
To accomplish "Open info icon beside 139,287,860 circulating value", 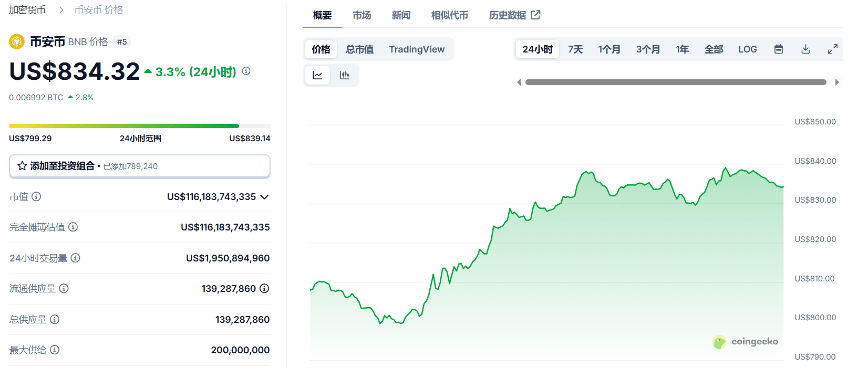I will tap(264, 288).
